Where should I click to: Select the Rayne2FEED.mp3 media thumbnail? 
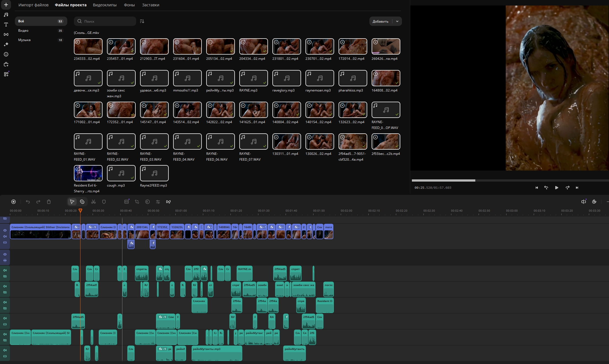coord(154,173)
